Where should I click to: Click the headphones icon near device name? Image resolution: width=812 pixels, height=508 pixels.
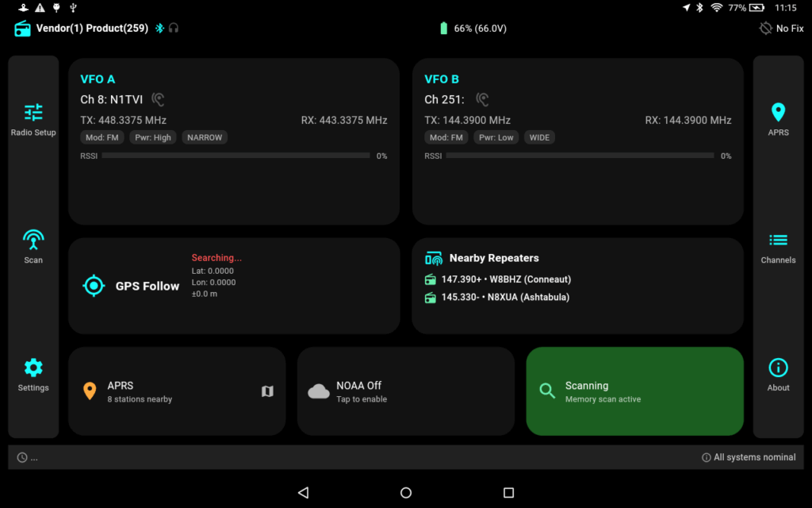tap(174, 28)
